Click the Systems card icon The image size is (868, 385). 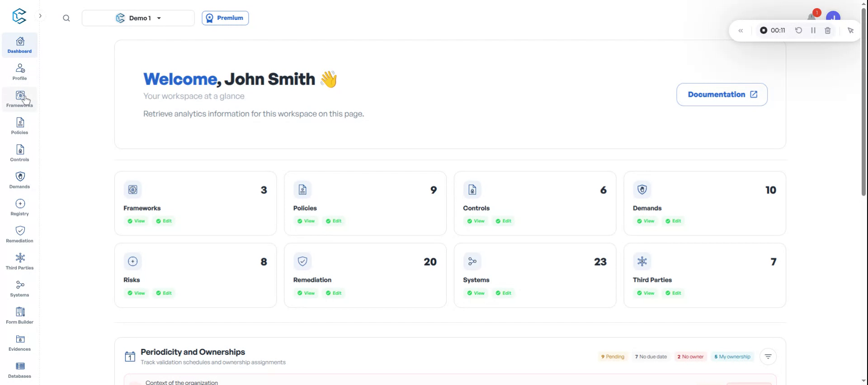(472, 261)
